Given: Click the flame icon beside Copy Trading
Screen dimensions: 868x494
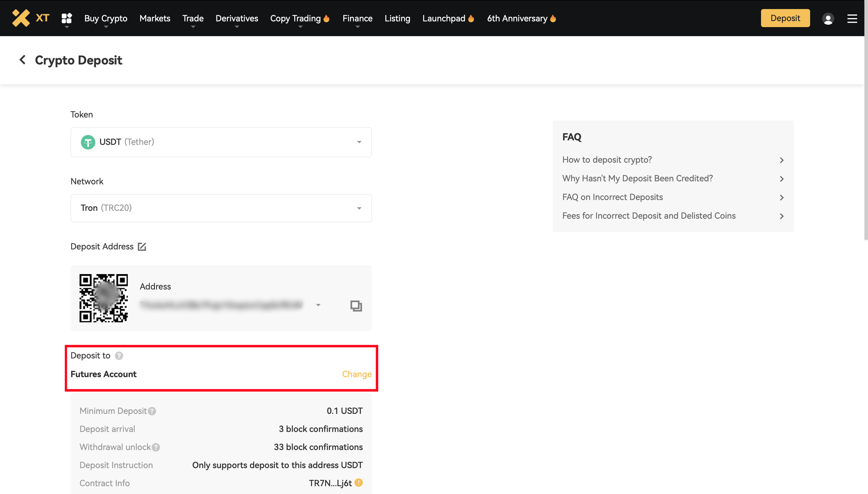Looking at the screenshot, I should [327, 18].
